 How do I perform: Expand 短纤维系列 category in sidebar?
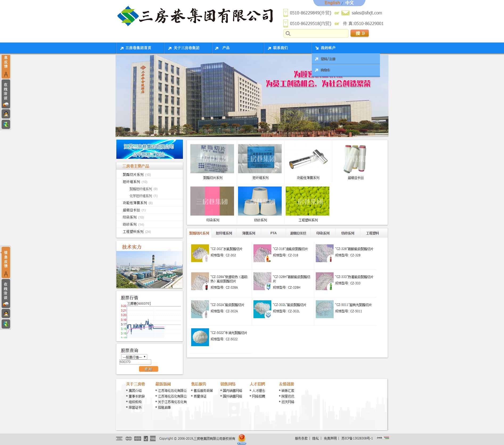131,182
